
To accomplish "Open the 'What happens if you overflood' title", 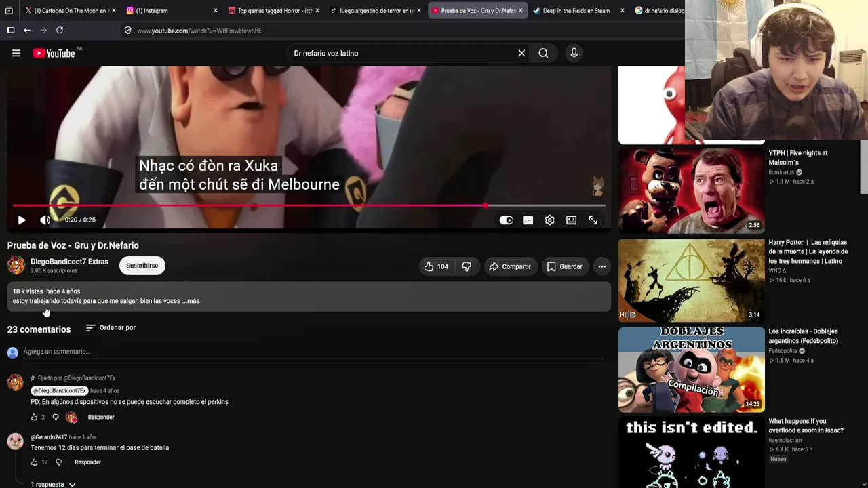I will click(x=806, y=426).
